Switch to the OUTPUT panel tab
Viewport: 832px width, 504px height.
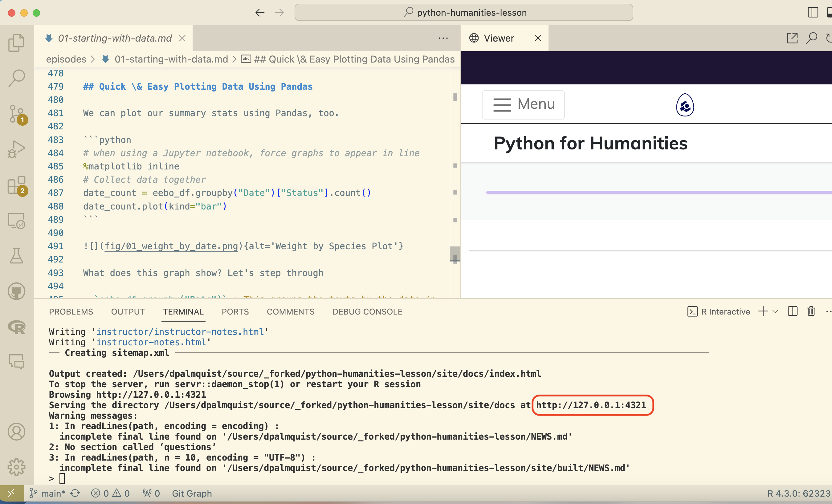(128, 311)
